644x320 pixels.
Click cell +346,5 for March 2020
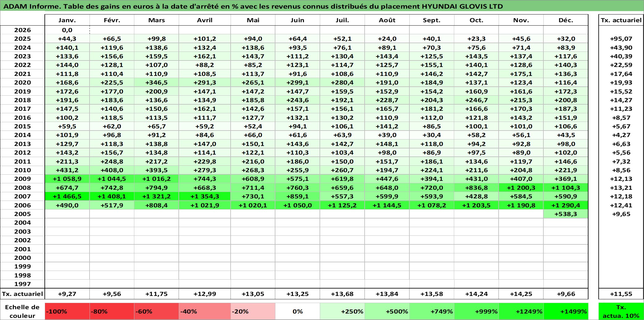coord(157,82)
